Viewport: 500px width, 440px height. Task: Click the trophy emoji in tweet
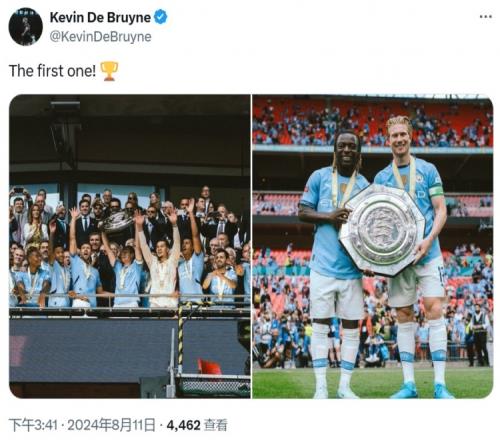(x=109, y=71)
